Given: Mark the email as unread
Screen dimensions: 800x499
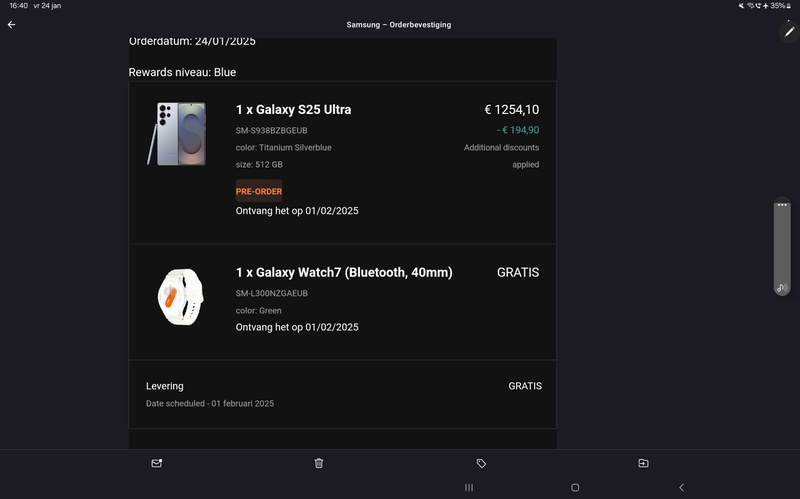Looking at the screenshot, I should [x=157, y=463].
